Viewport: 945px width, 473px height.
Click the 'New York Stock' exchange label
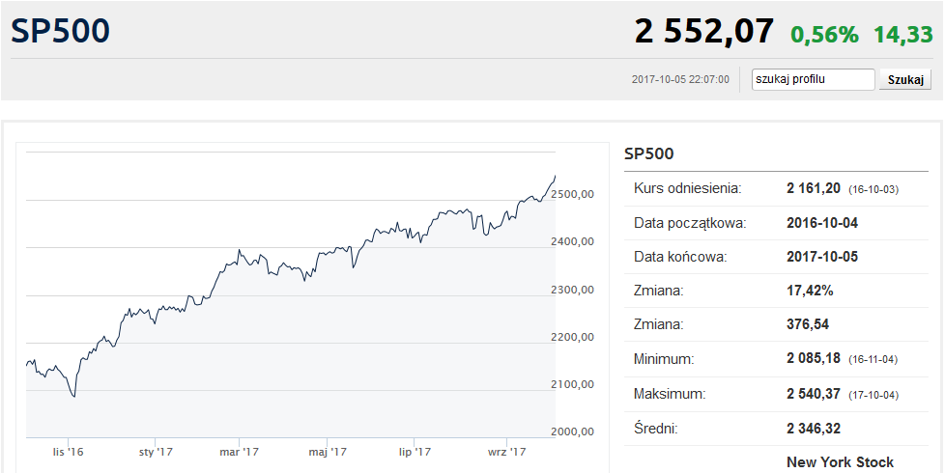tap(840, 462)
